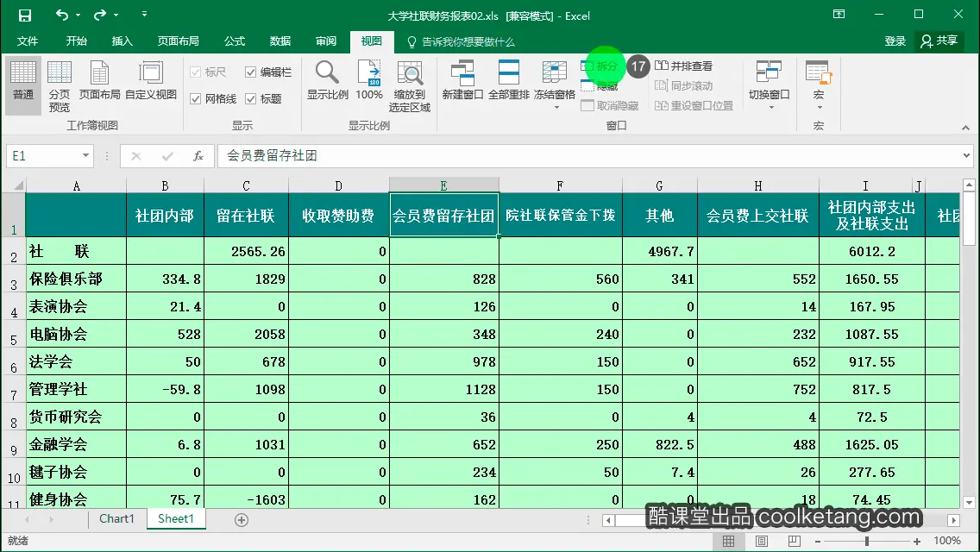Viewport: 980px width, 552px height.
Task: Redo the last undone action
Action: click(99, 15)
